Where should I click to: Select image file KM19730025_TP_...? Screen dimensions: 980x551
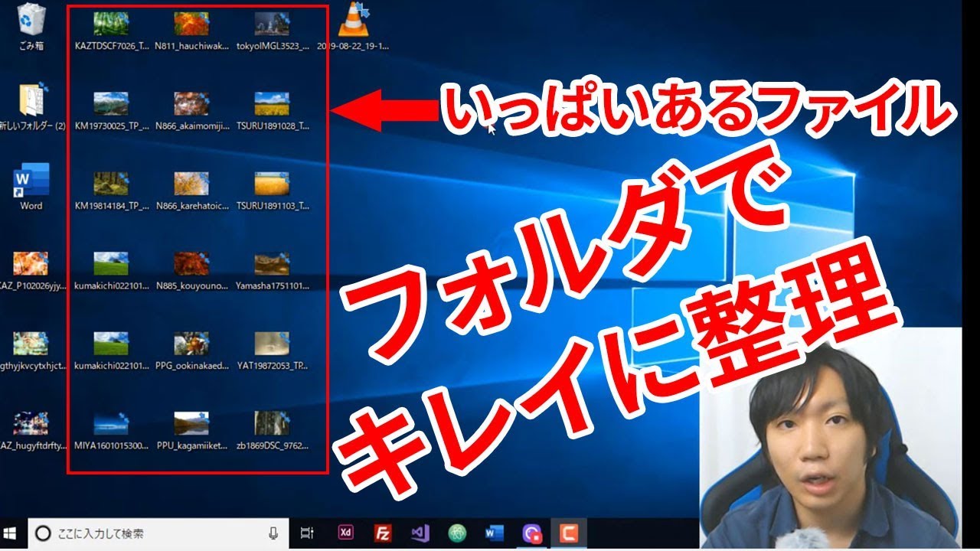[x=111, y=111]
